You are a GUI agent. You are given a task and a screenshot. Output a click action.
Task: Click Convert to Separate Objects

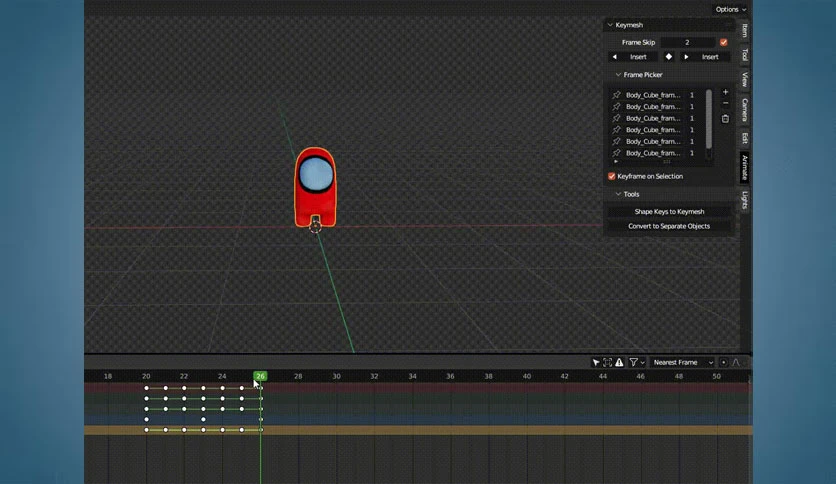(x=669, y=226)
